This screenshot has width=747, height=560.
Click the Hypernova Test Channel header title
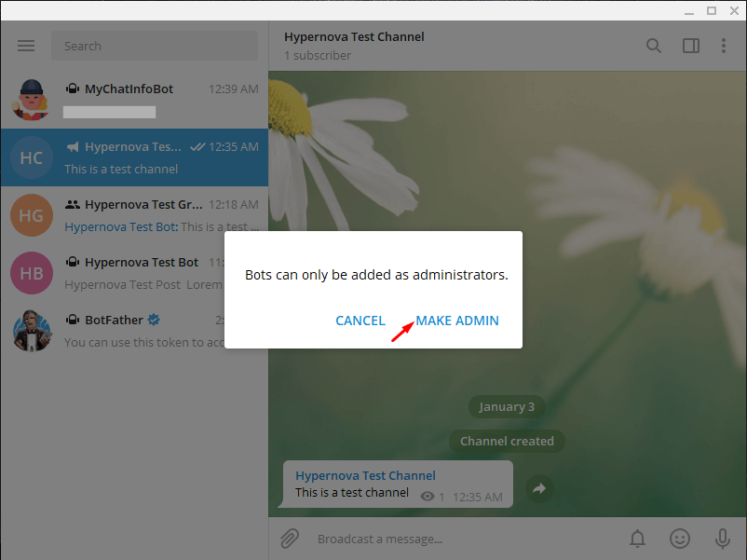click(355, 37)
